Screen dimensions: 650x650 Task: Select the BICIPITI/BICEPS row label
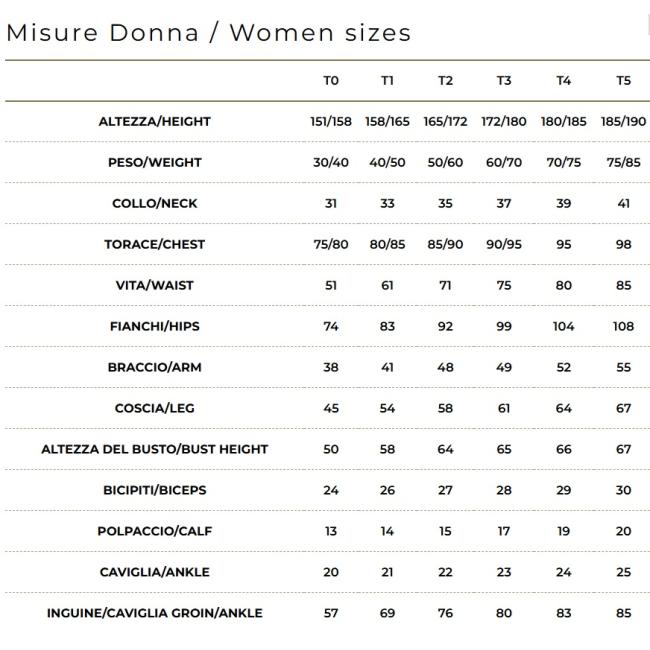(x=155, y=490)
